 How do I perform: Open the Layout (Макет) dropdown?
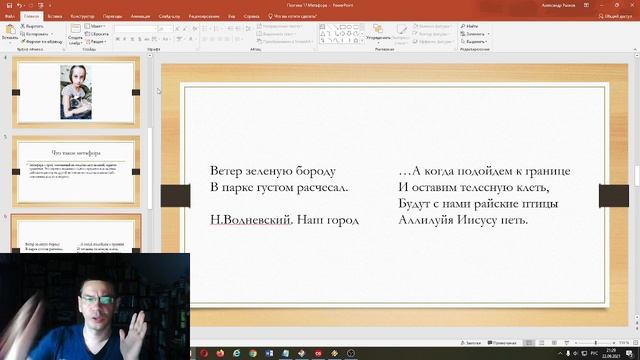point(96,26)
